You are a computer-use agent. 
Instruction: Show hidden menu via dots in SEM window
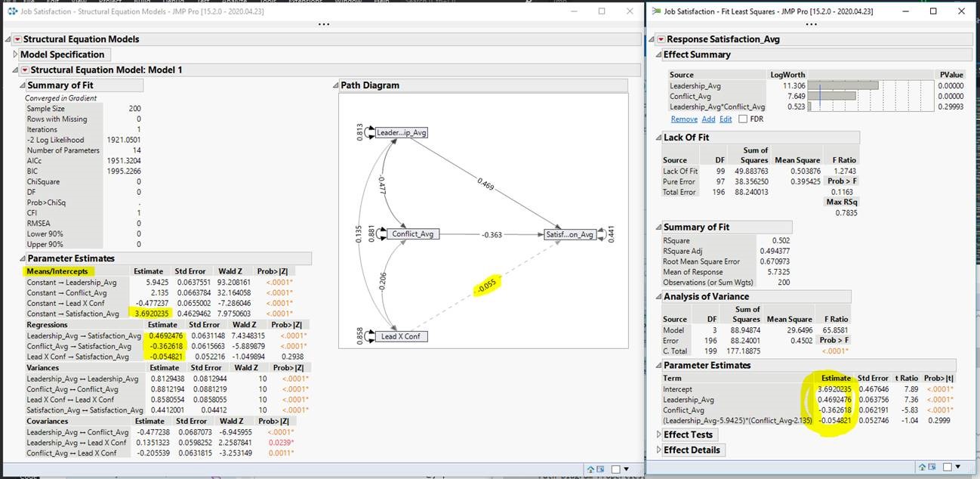pyautogui.click(x=323, y=24)
